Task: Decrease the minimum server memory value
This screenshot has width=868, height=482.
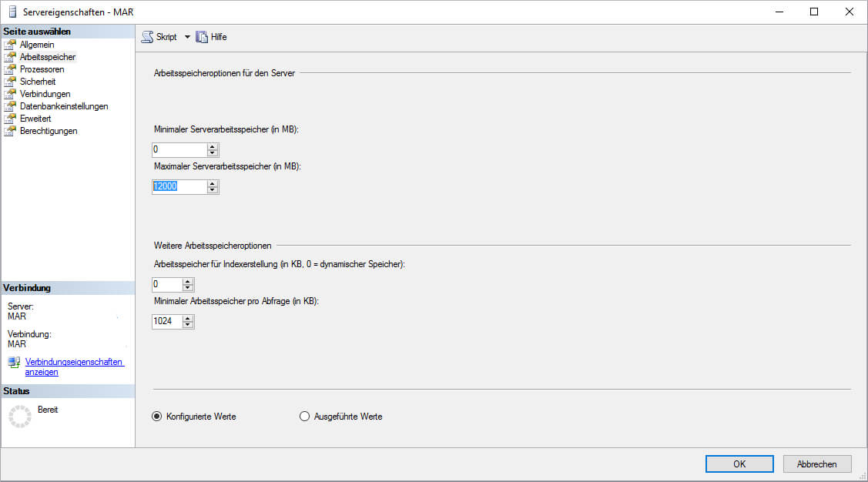Action: 213,153
